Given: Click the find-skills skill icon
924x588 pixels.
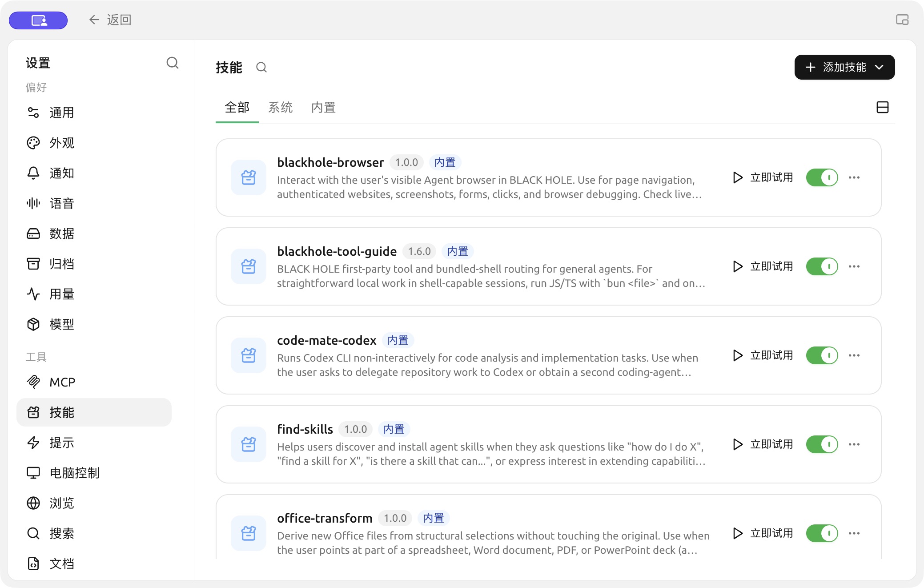Looking at the screenshot, I should tap(249, 444).
